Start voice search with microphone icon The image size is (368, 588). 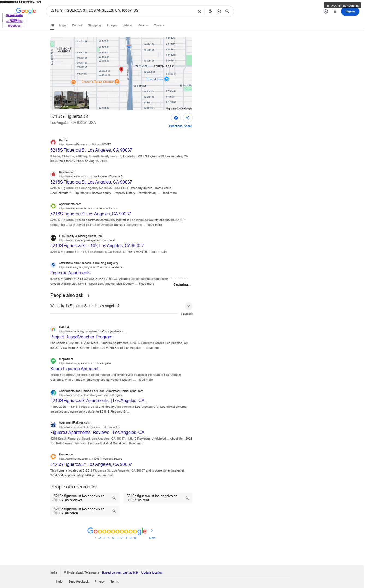[x=210, y=11]
